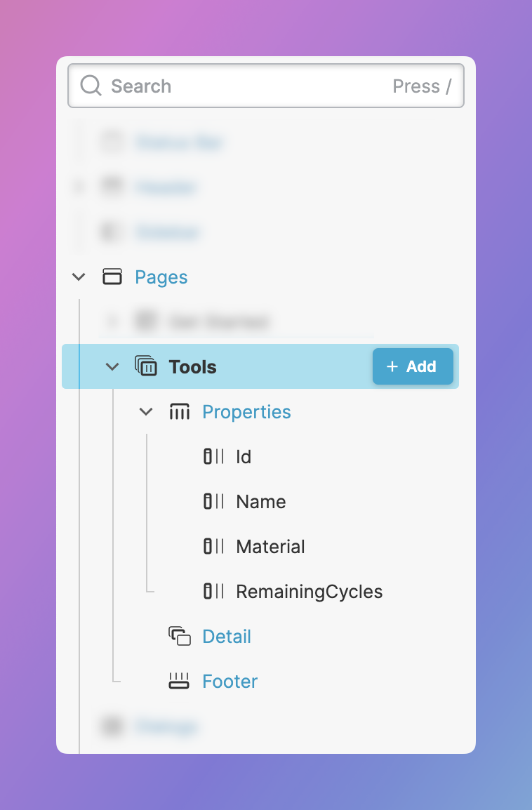This screenshot has height=810, width=532.
Task: Click the Detail page icon
Action: (x=180, y=637)
